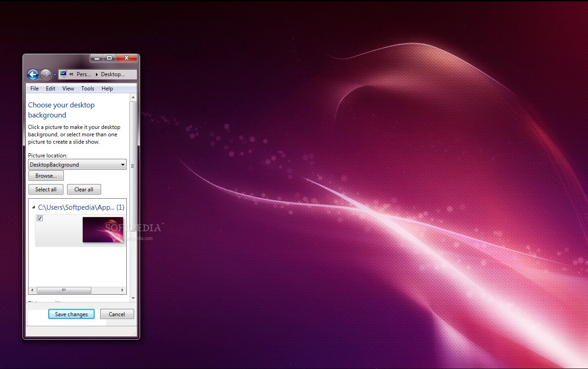Click the vertical scrollbar down arrow

click(x=133, y=298)
